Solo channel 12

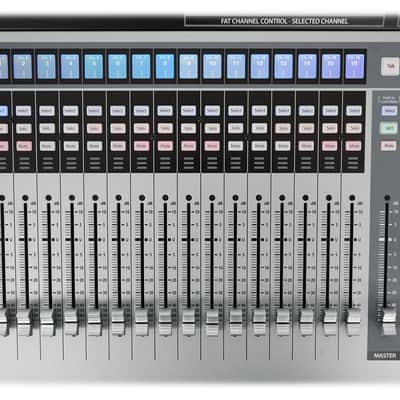click(259, 129)
